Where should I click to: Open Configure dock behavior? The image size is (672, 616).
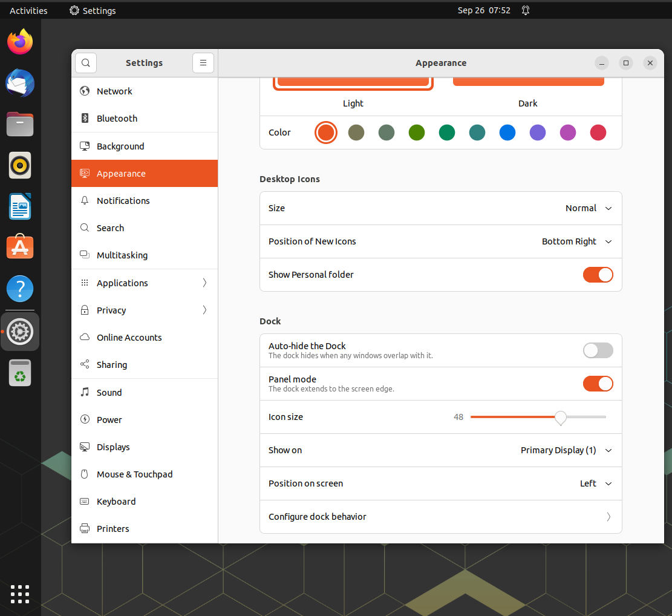440,516
